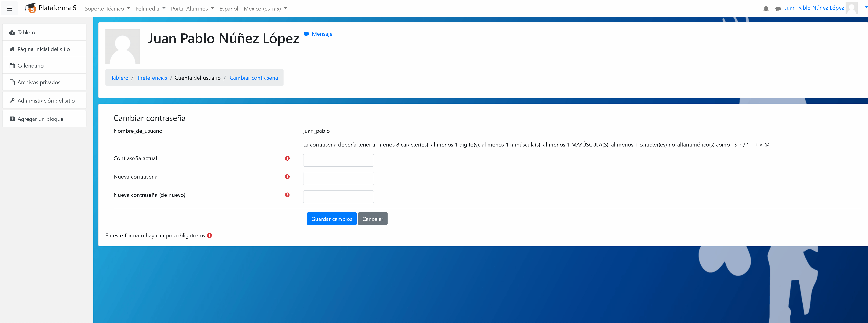Open the Portal Alumnos dropdown
868x323 pixels.
click(x=192, y=8)
